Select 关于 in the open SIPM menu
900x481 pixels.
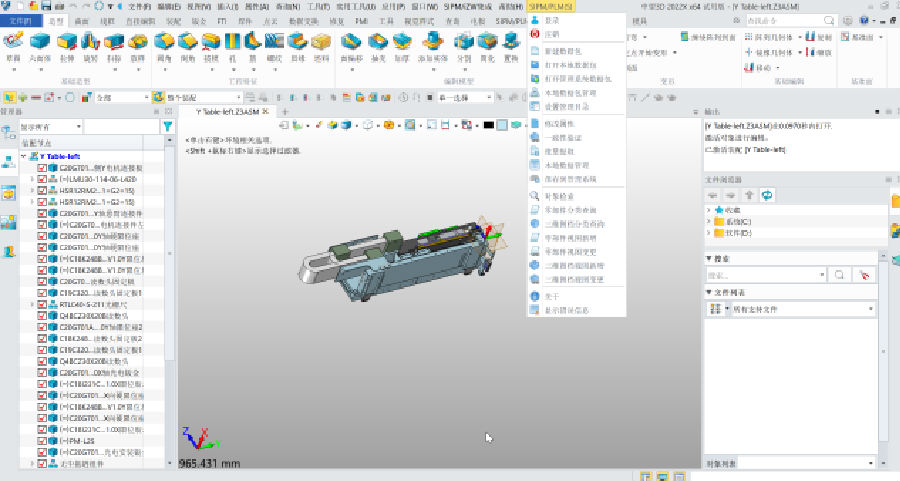click(x=552, y=296)
